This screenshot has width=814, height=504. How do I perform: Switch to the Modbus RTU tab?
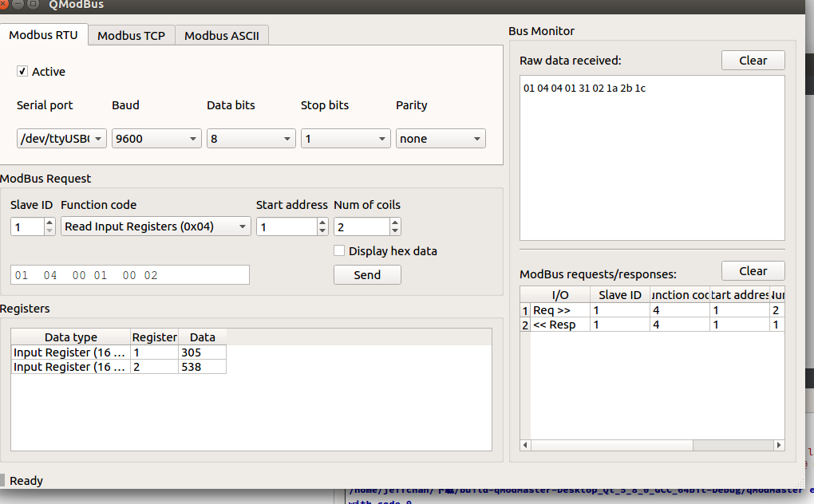click(44, 35)
